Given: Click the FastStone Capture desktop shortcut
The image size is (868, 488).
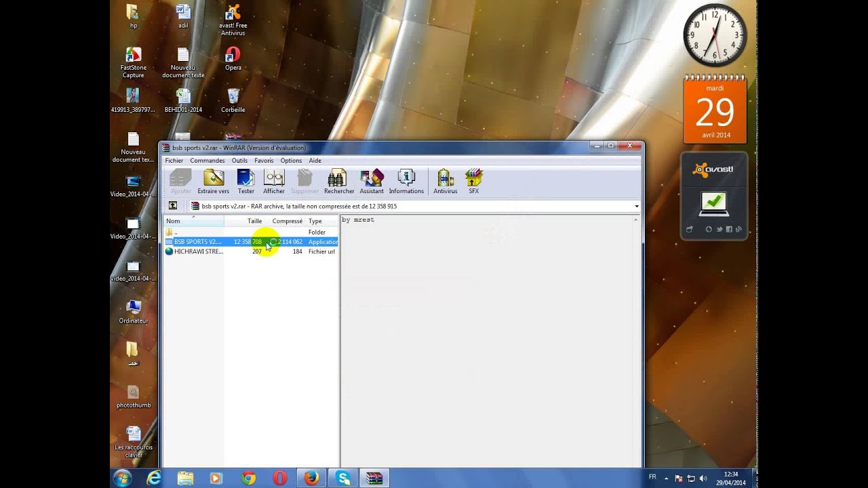Looking at the screenshot, I should point(133,62).
